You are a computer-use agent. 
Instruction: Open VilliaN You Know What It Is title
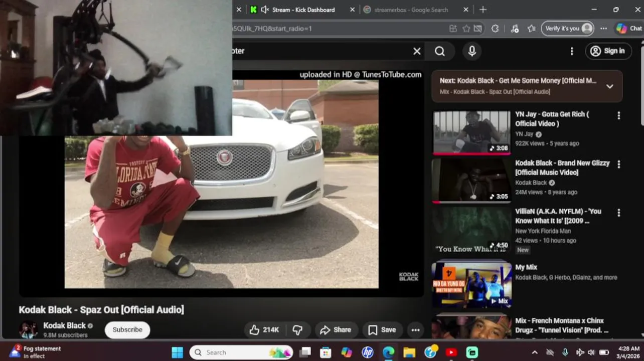[558, 216]
